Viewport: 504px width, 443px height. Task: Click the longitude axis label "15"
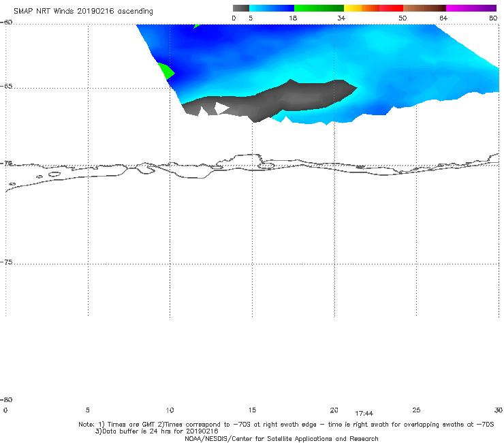pos(252,410)
